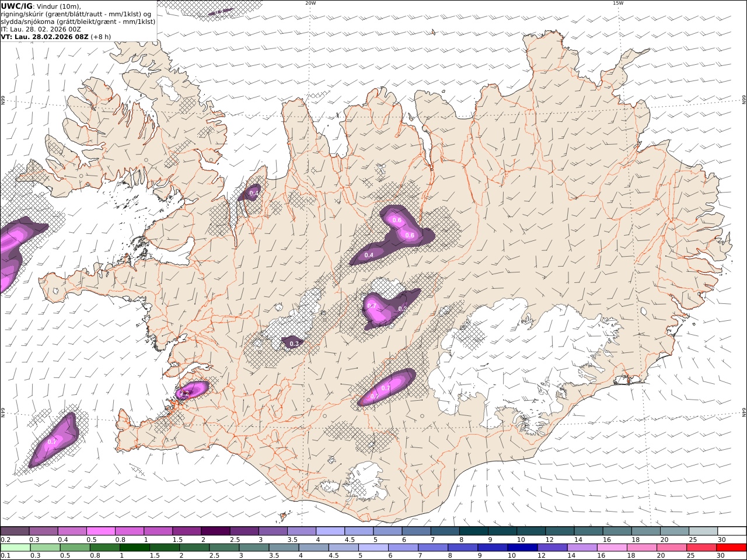
Task: Click the dark teal 8–9 swatch in the top legend row
Action: tap(474, 531)
